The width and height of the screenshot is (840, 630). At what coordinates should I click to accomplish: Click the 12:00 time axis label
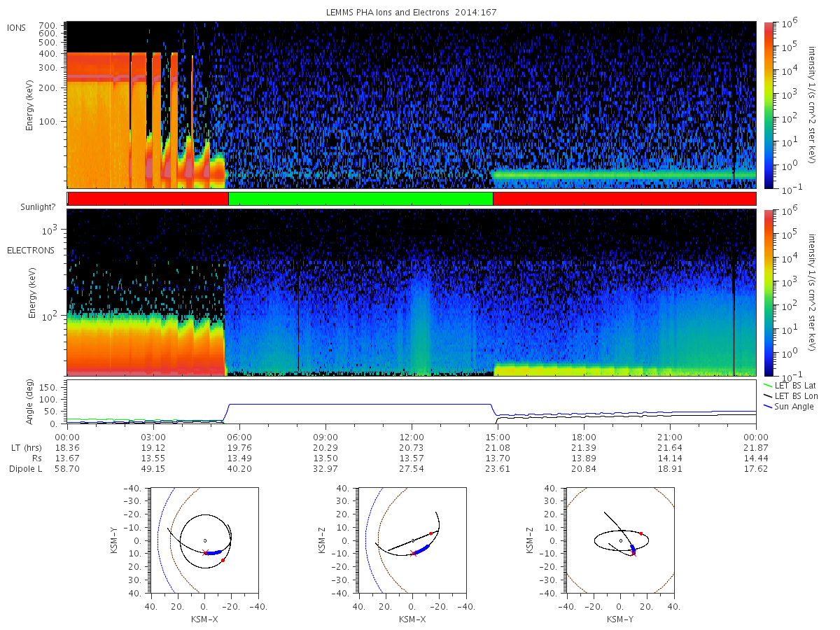pos(412,437)
